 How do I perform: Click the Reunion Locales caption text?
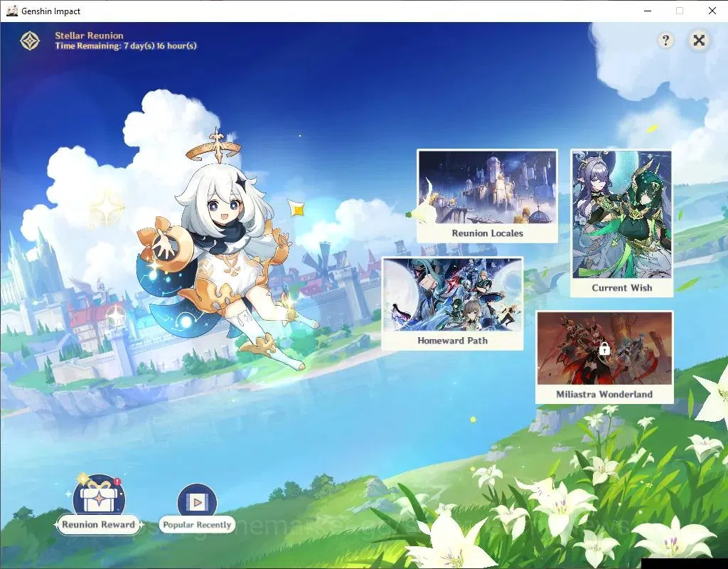point(488,233)
